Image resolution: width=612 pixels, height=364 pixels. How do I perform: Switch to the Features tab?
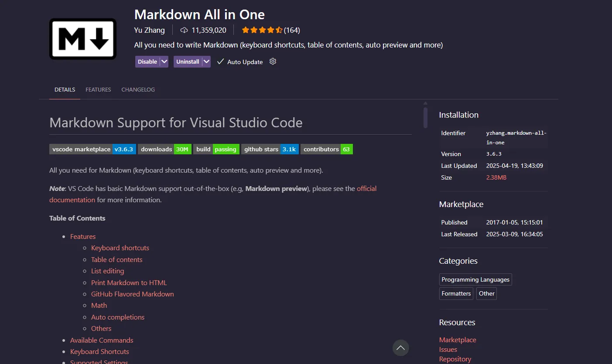pyautogui.click(x=98, y=89)
